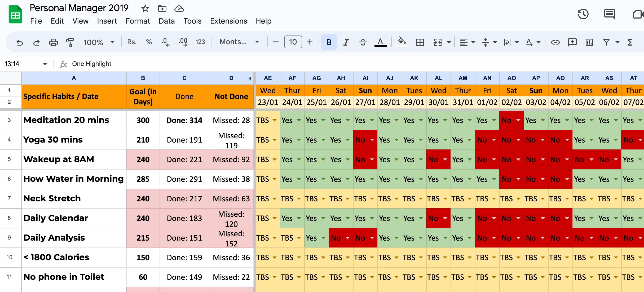Open font family Monts... dropdown

point(239,42)
